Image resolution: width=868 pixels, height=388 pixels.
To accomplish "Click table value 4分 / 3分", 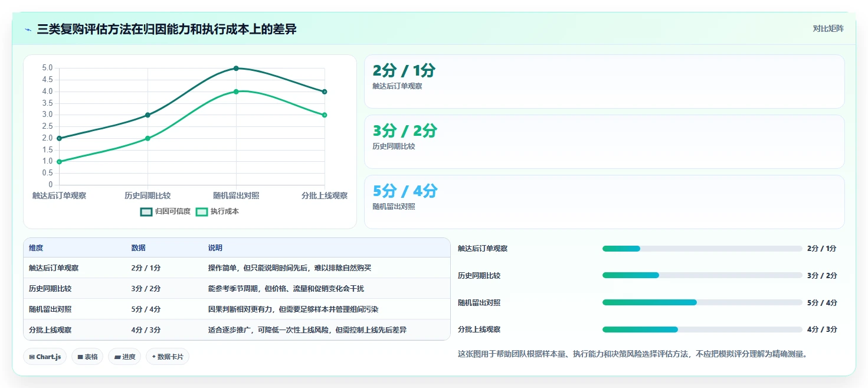I will (146, 330).
